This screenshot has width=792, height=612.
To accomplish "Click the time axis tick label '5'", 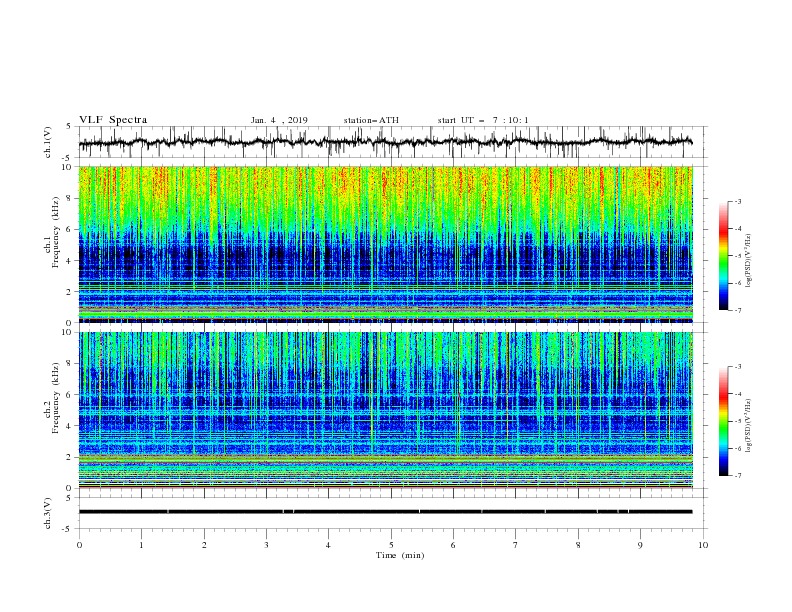I will (391, 545).
